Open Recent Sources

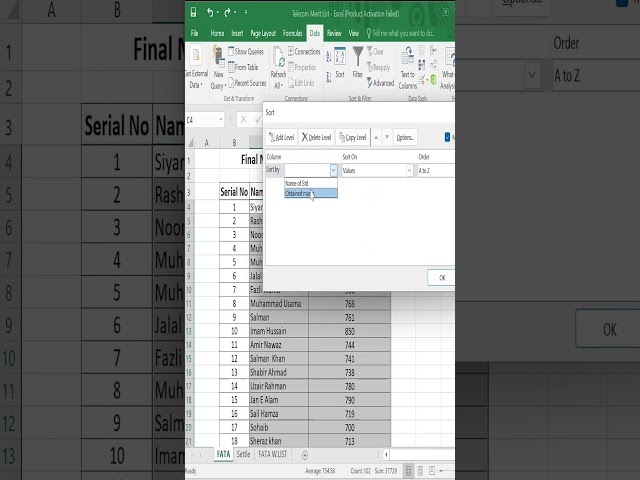click(x=247, y=83)
